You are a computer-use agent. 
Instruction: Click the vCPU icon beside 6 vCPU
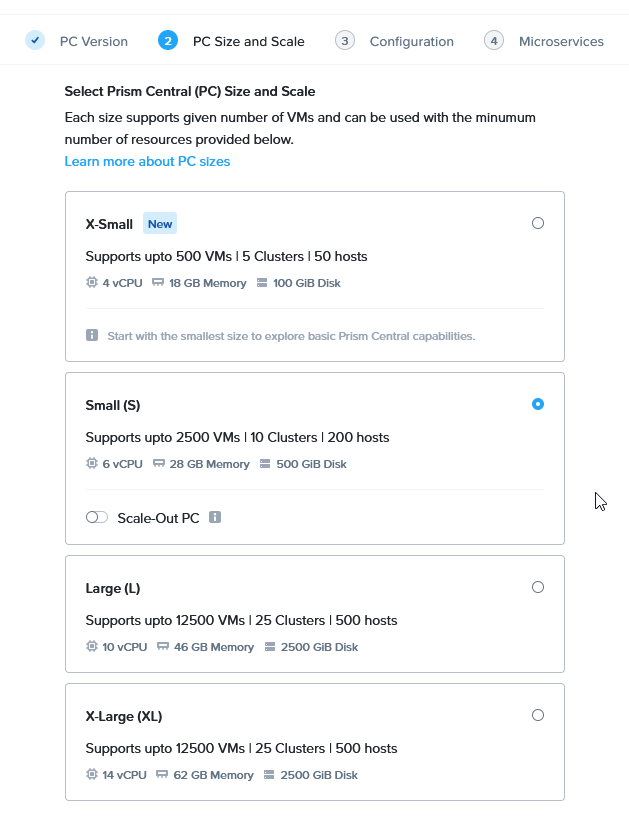(x=92, y=464)
